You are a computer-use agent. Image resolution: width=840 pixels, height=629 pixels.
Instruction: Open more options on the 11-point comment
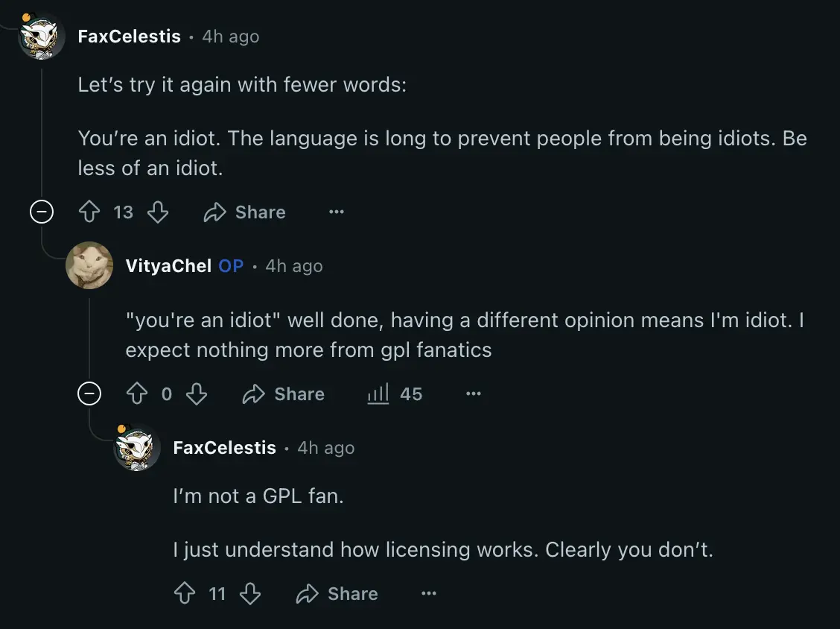pos(429,594)
